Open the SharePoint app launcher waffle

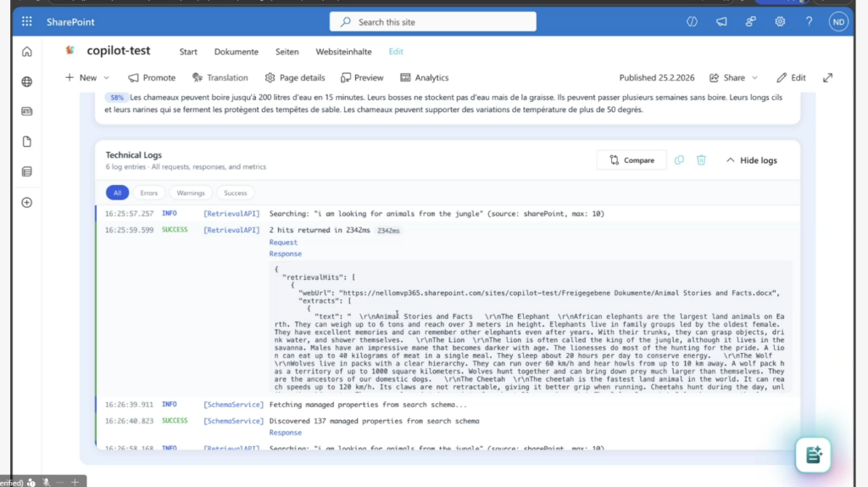pyautogui.click(x=26, y=21)
